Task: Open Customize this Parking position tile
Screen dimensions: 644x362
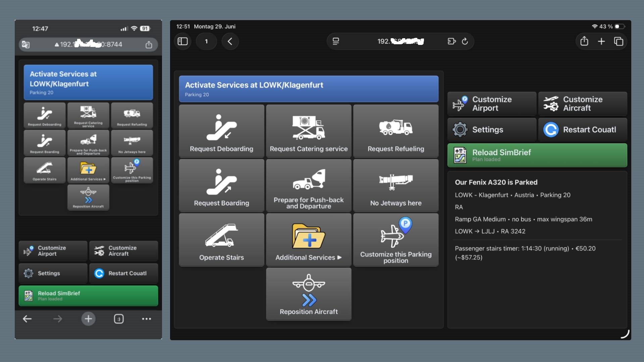Action: 396,240
